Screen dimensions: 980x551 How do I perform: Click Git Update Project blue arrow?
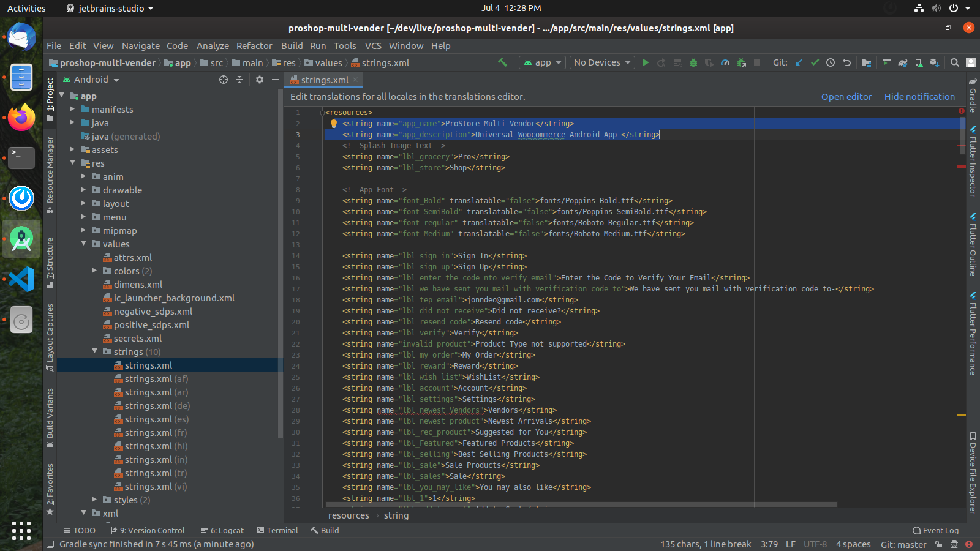pyautogui.click(x=799, y=62)
